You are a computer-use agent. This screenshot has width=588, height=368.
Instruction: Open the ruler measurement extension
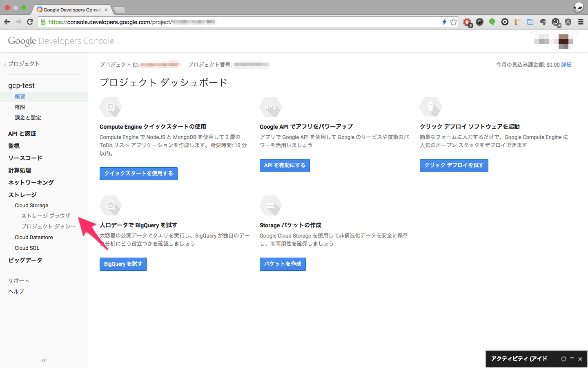517,22
